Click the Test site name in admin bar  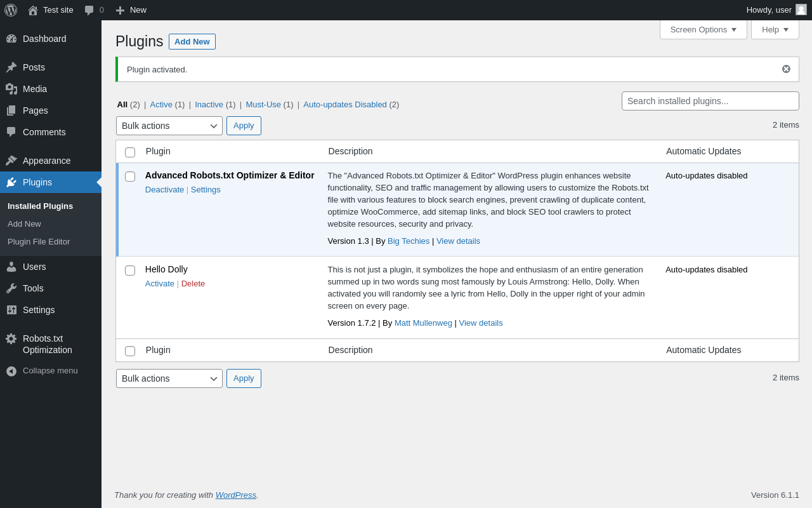click(x=58, y=10)
